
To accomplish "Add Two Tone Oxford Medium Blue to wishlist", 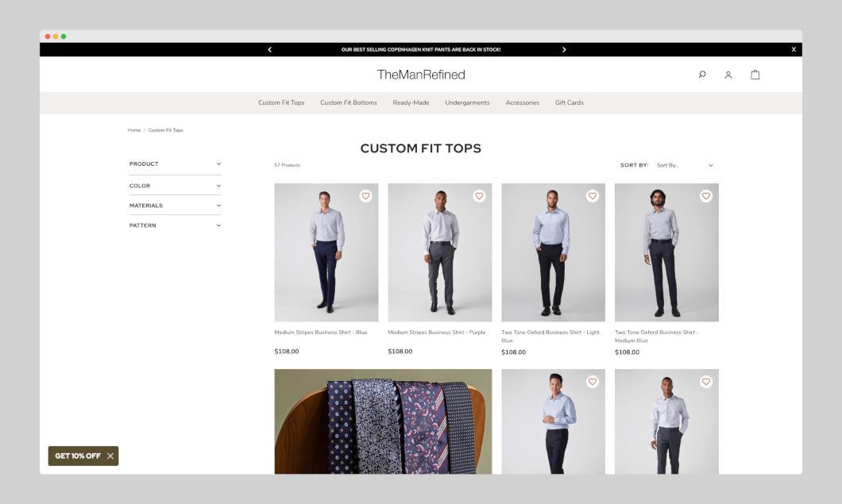I will point(706,196).
